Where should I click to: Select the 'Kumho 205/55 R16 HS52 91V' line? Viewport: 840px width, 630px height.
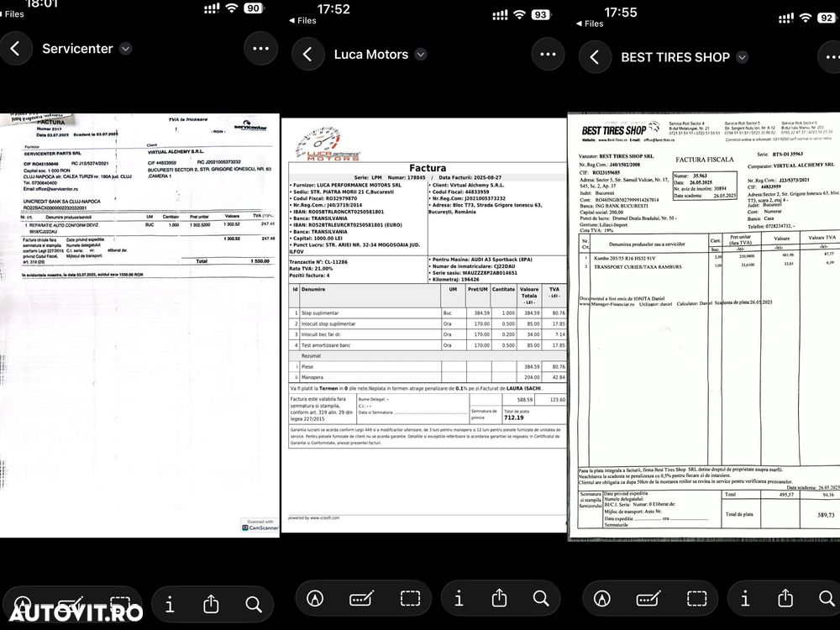point(625,258)
